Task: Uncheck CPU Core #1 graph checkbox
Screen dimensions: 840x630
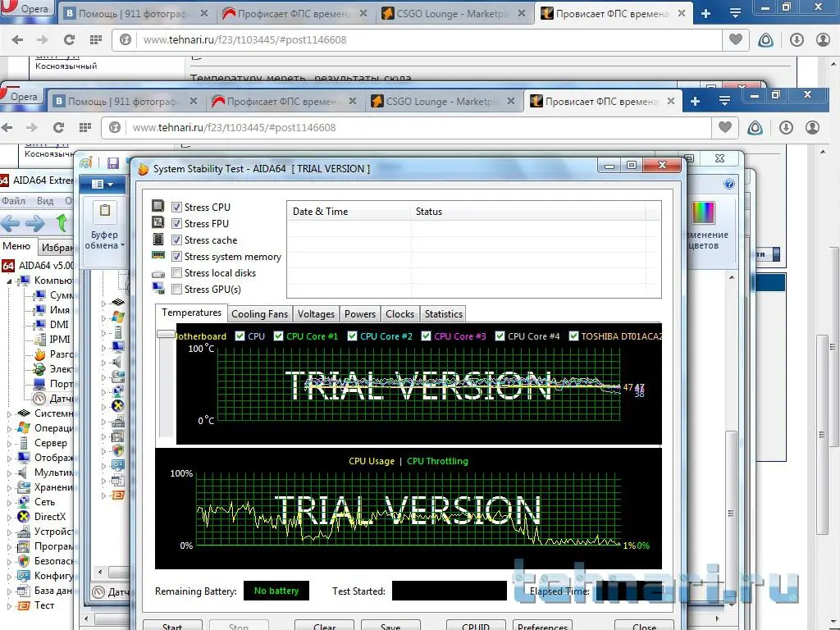Action: (x=279, y=336)
